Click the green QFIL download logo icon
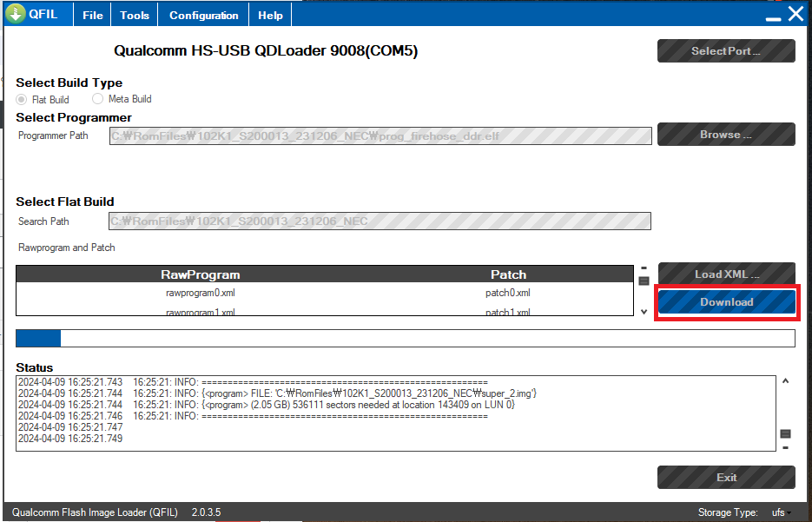This screenshot has width=812, height=522. coord(16,14)
